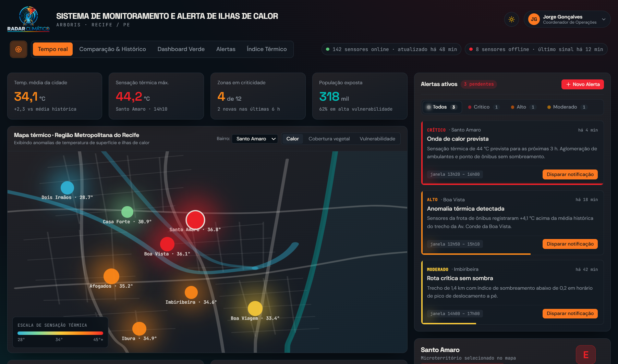Image resolution: width=618 pixels, height=364 pixels.
Task: Switch to the Dashboard Verde tab
Action: (181, 49)
